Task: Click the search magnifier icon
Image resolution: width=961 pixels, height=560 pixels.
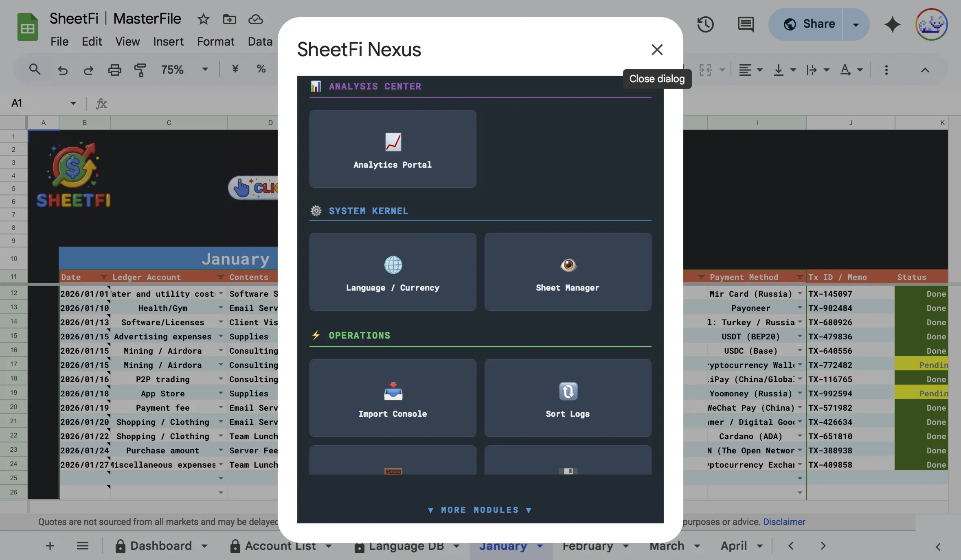Action: 35,70
